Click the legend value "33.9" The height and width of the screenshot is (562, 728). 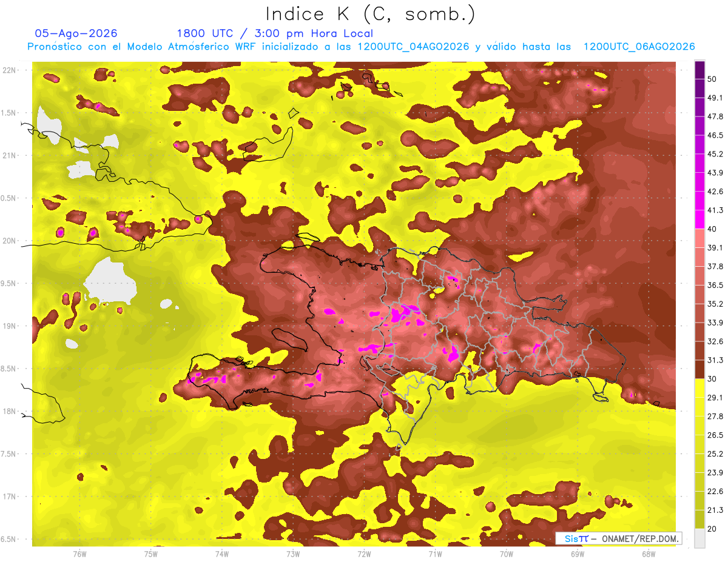point(715,323)
